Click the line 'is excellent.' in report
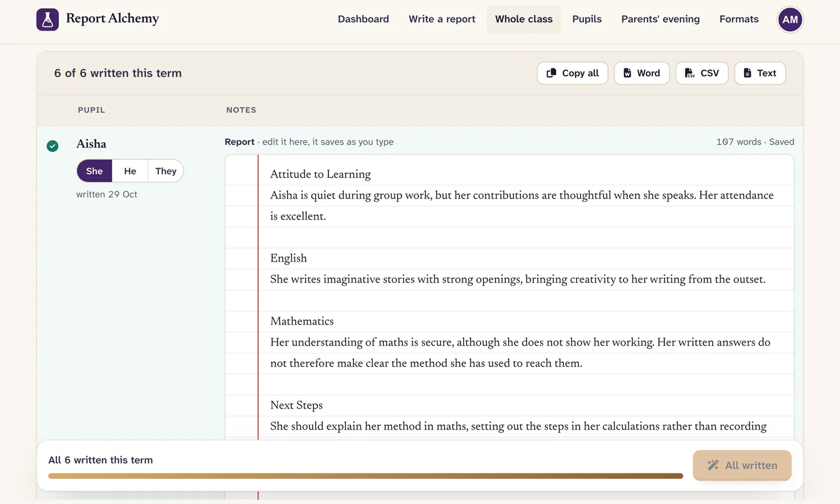The width and height of the screenshot is (840, 504). click(x=298, y=217)
